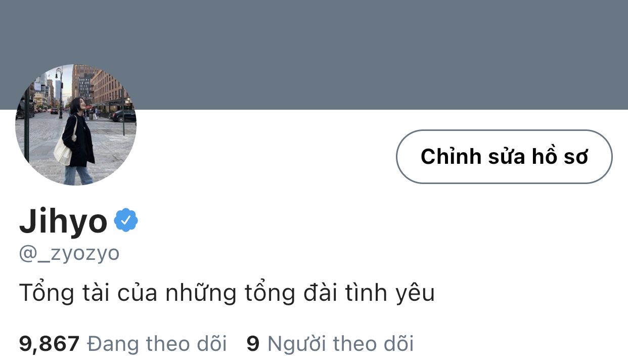Click the parked car in the avatar photo
Viewport: 628px width, 364px height.
click(123, 116)
